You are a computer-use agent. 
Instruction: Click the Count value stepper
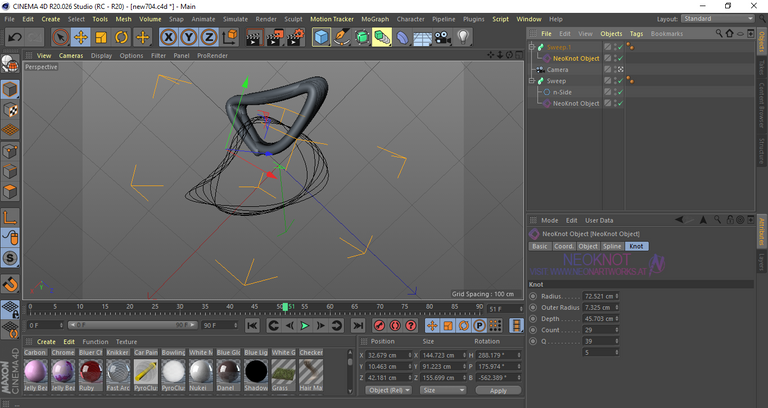pos(617,330)
